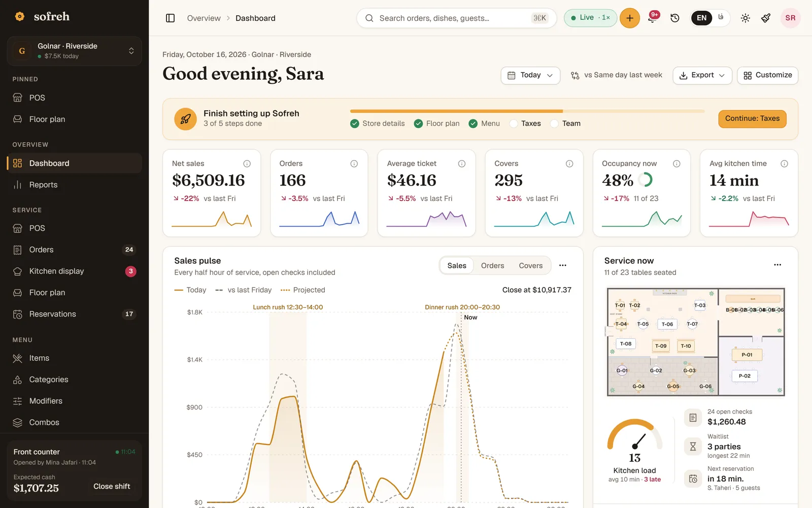
Task: Change vs Same day last week comparison
Action: [617, 75]
